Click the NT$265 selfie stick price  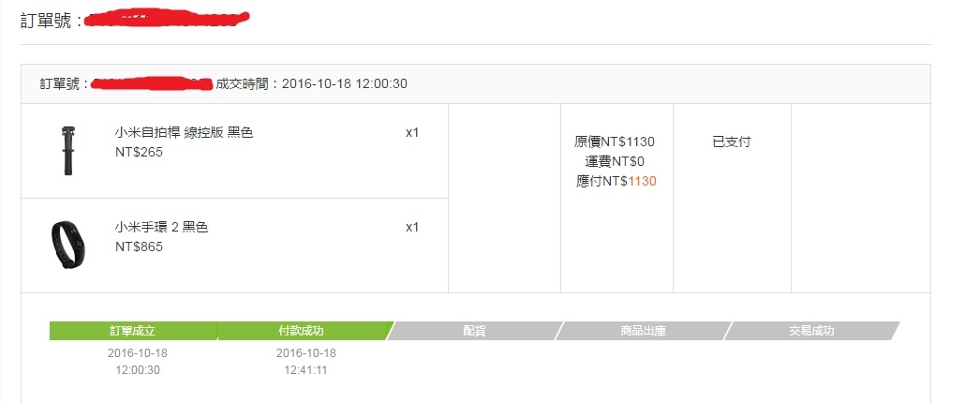click(139, 152)
